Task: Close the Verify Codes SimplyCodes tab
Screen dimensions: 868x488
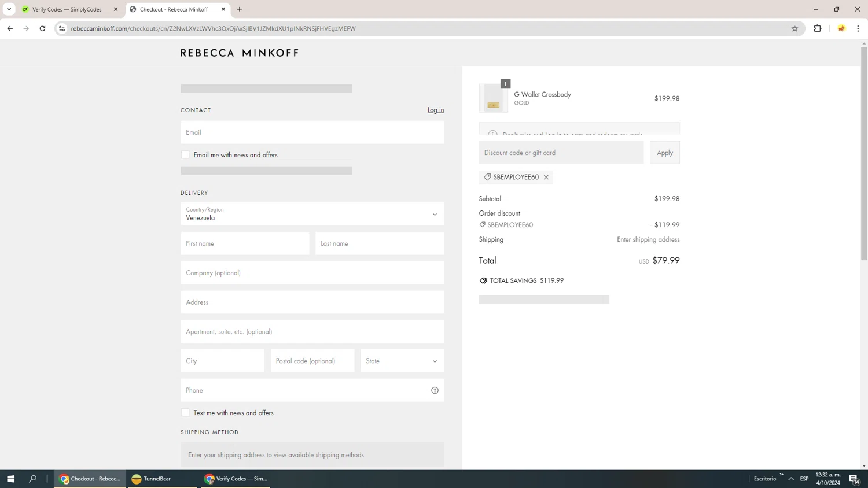Action: [116, 9]
